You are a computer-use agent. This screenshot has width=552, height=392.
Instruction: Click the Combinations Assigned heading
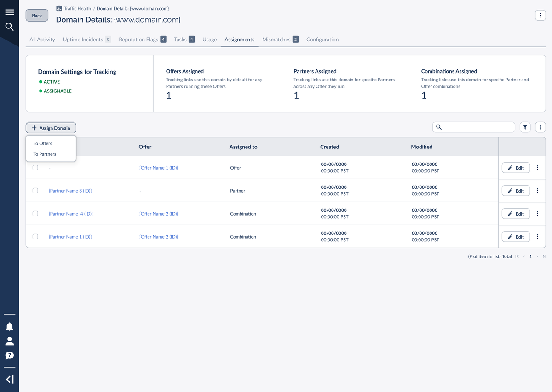pyautogui.click(x=449, y=71)
